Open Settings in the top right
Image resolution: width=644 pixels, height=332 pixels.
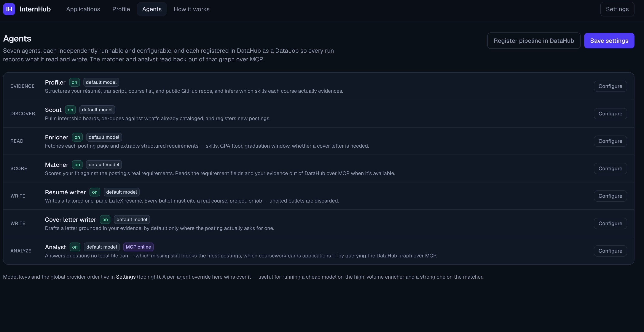click(617, 9)
